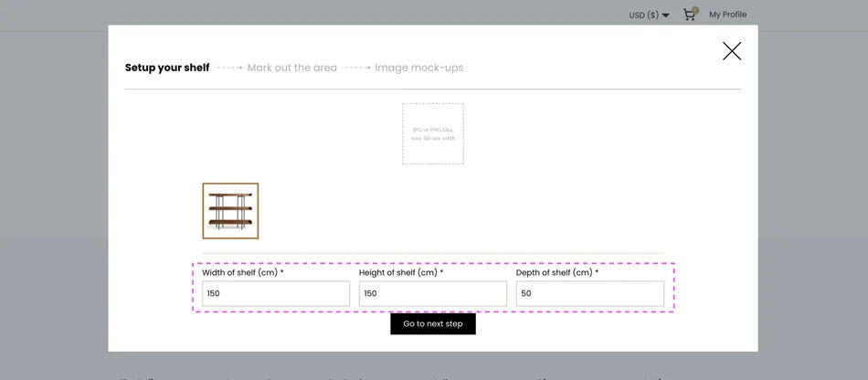
Task: Select the Setup your shelf step
Action: click(167, 68)
